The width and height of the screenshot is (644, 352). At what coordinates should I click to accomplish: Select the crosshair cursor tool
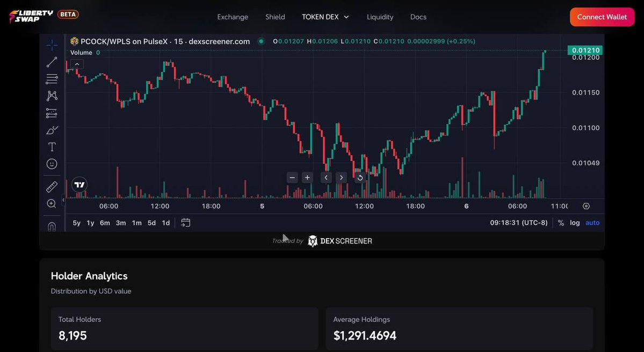[x=52, y=45]
